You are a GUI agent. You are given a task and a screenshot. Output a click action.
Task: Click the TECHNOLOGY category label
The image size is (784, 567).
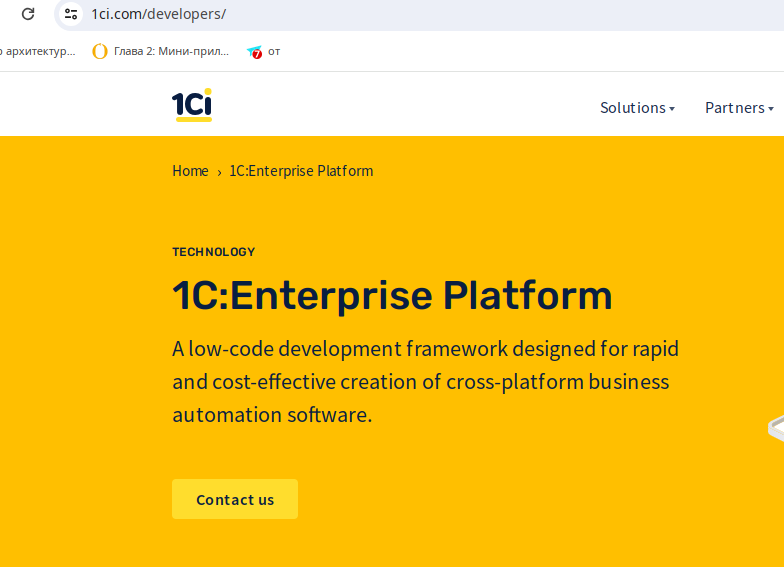[x=213, y=252]
